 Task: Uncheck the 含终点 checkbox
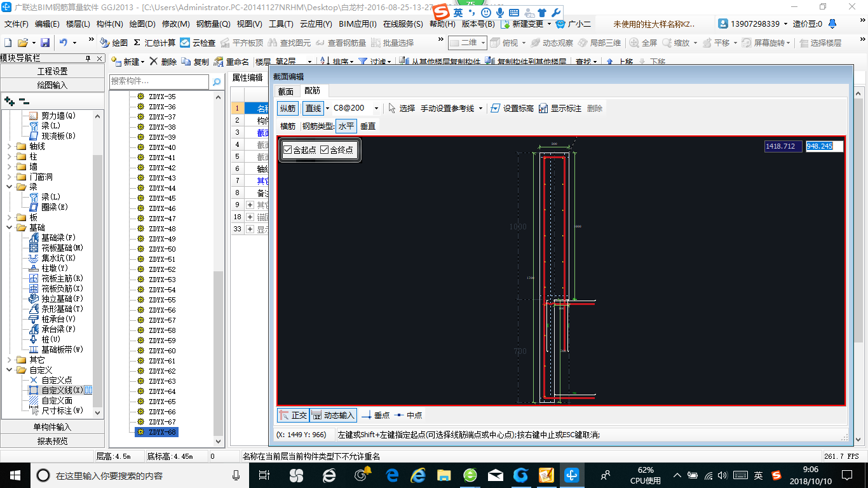pos(324,150)
